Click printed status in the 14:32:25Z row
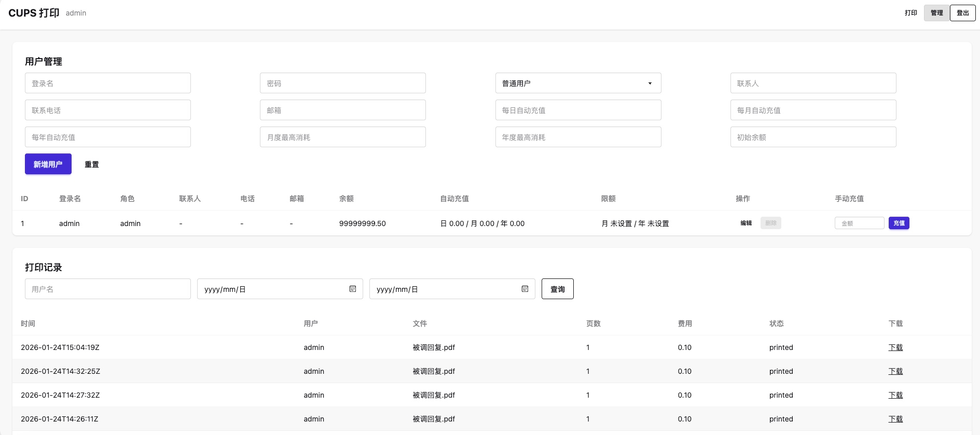The width and height of the screenshot is (980, 435). coord(781,371)
